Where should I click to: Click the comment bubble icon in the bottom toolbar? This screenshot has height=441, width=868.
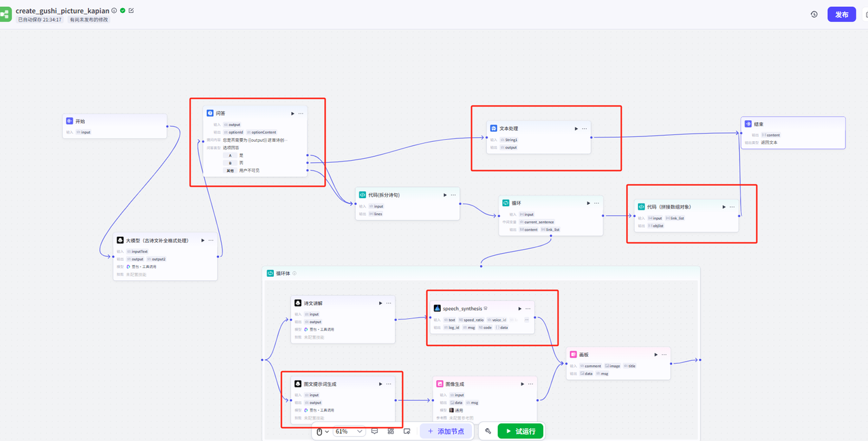point(374,431)
